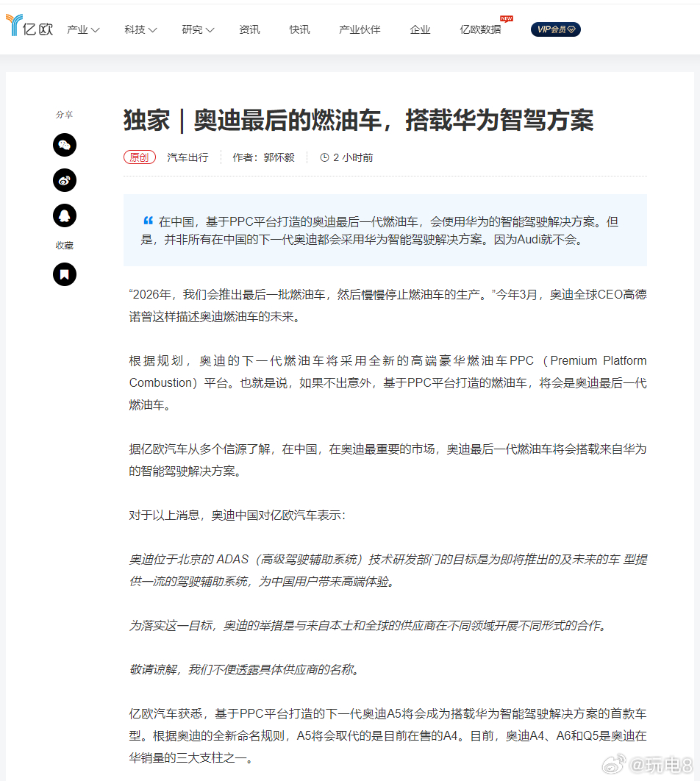Viewport: 700px width, 781px height.
Task: Click paragraph beginning 根据规划，奥迪的下一代燃油车
Action: coord(387,382)
